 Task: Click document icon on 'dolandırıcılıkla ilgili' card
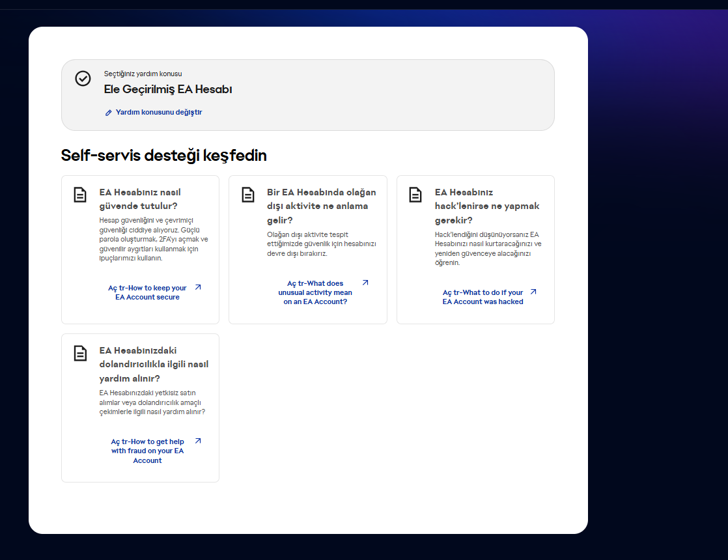[x=80, y=354]
